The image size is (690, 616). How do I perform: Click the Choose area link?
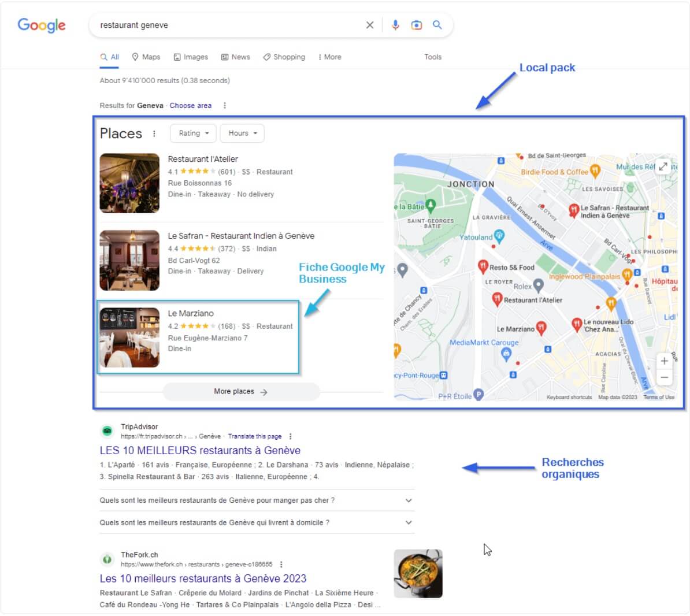point(191,106)
